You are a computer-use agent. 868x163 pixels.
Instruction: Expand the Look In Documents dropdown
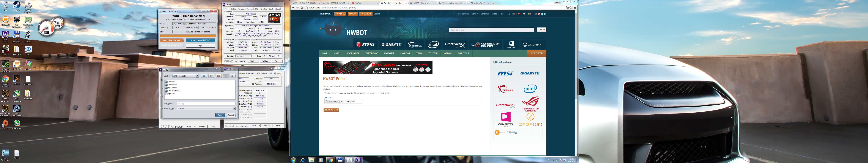(197, 76)
